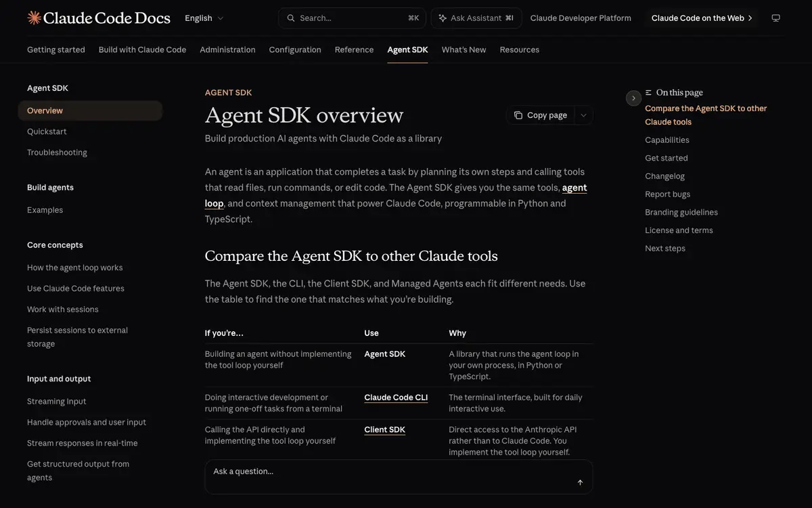Switch to Build with Claude Code tab
Viewport: 812px width, 508px height.
142,49
